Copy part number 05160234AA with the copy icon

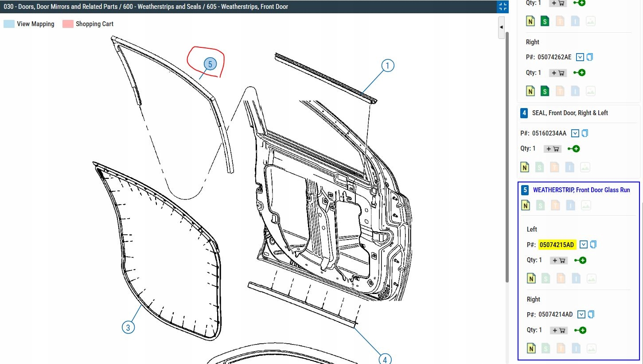[585, 133]
